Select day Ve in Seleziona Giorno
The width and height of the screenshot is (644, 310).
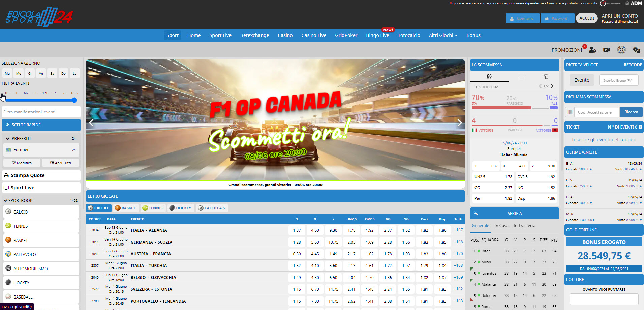click(x=41, y=73)
